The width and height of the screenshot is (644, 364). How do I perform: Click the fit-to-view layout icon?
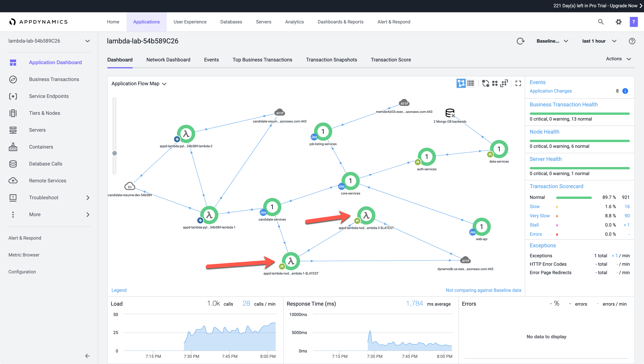tap(504, 83)
